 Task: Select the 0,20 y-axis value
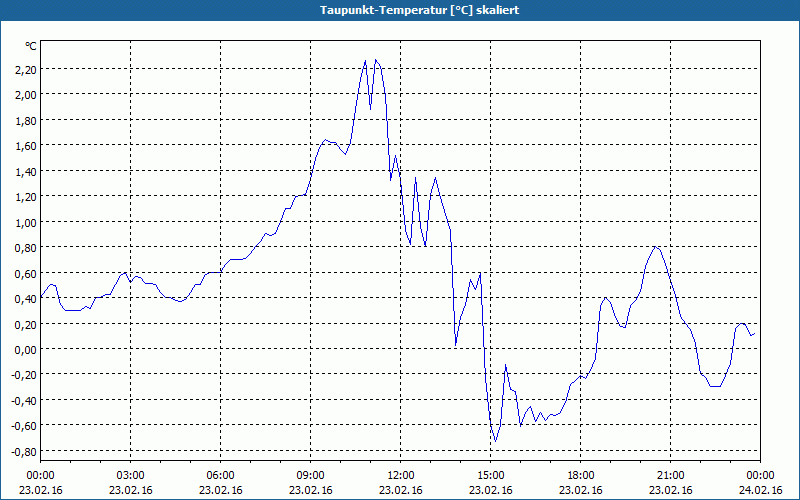[26, 324]
